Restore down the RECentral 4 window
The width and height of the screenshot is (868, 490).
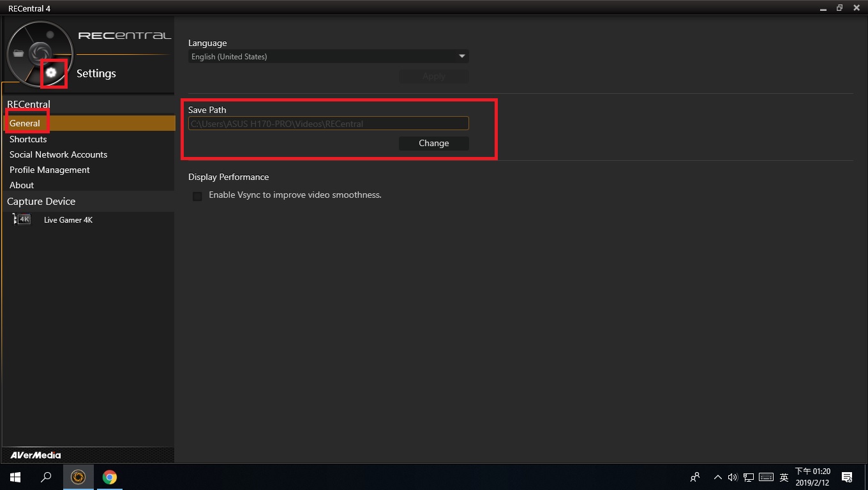click(x=840, y=8)
